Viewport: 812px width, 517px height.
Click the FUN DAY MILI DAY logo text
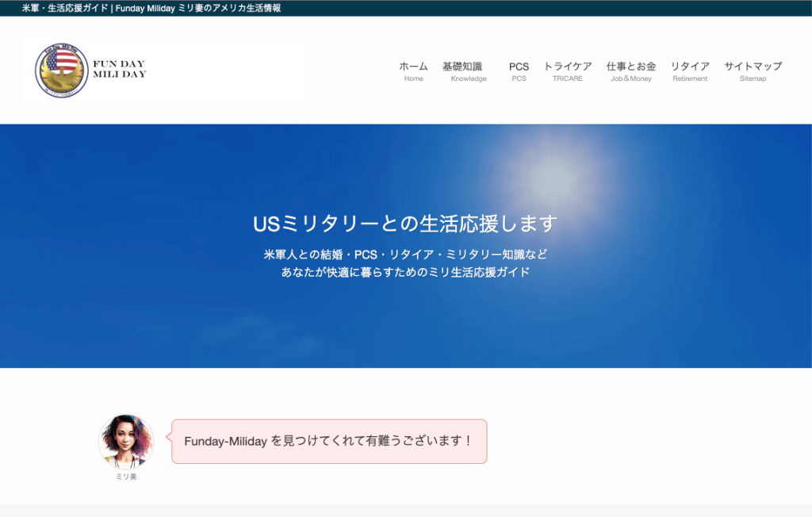pyautogui.click(x=119, y=69)
